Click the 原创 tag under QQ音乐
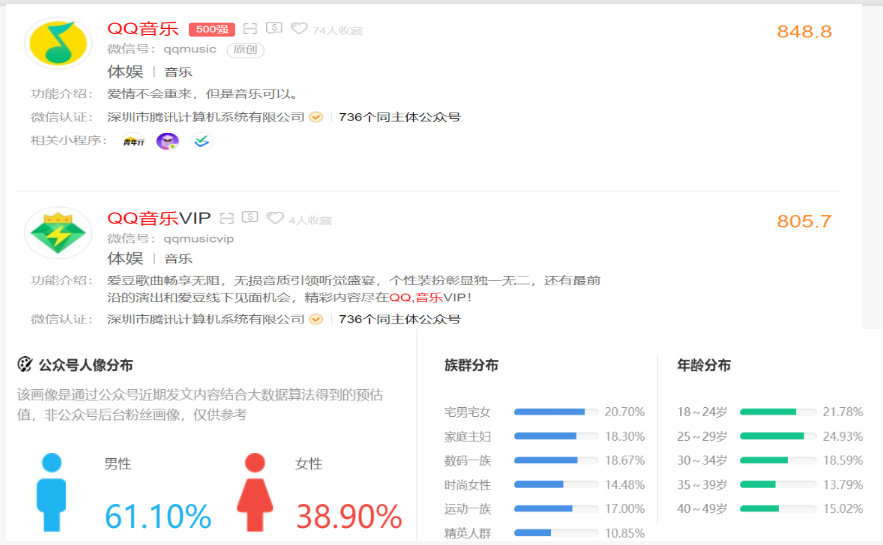The image size is (883, 545). (x=245, y=49)
